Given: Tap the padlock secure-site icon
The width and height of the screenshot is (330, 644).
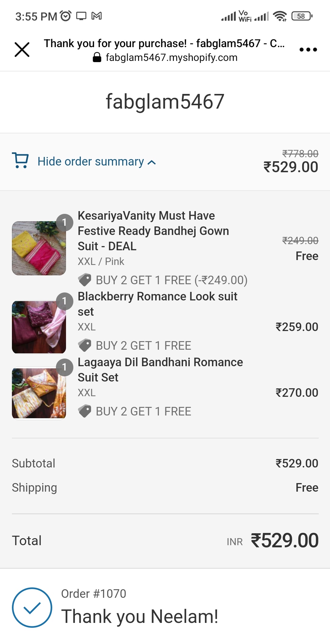Looking at the screenshot, I should 97,57.
